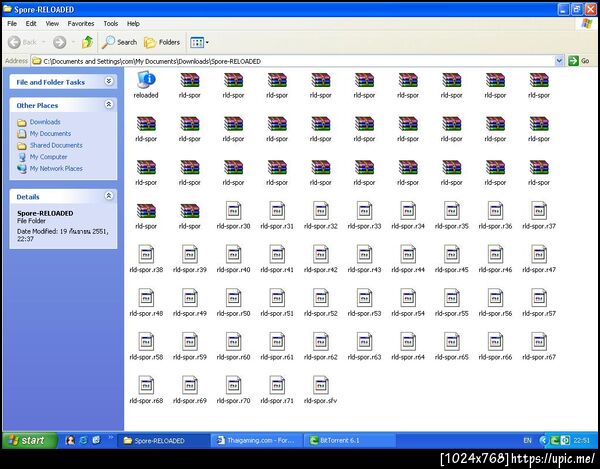Open Shared Documents link
The width and height of the screenshot is (600, 469).
coord(56,145)
